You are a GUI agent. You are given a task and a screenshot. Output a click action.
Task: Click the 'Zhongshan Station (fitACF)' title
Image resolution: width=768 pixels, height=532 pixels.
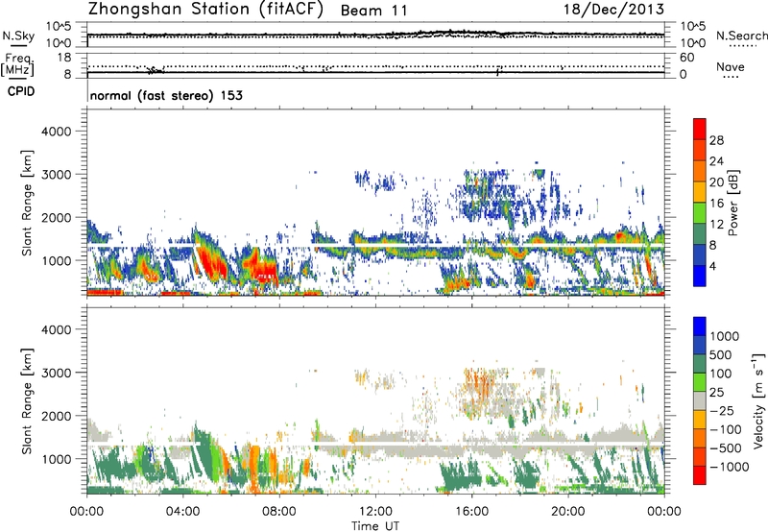pos(205,10)
